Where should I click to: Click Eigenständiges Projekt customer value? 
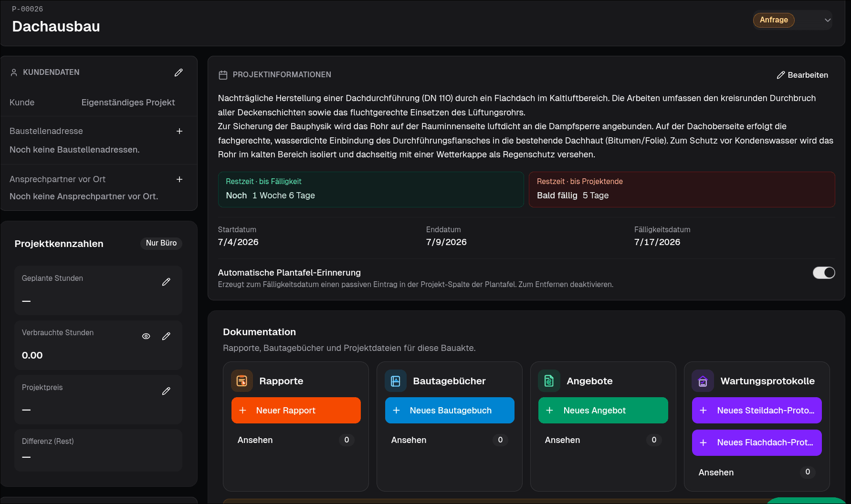[x=128, y=103]
